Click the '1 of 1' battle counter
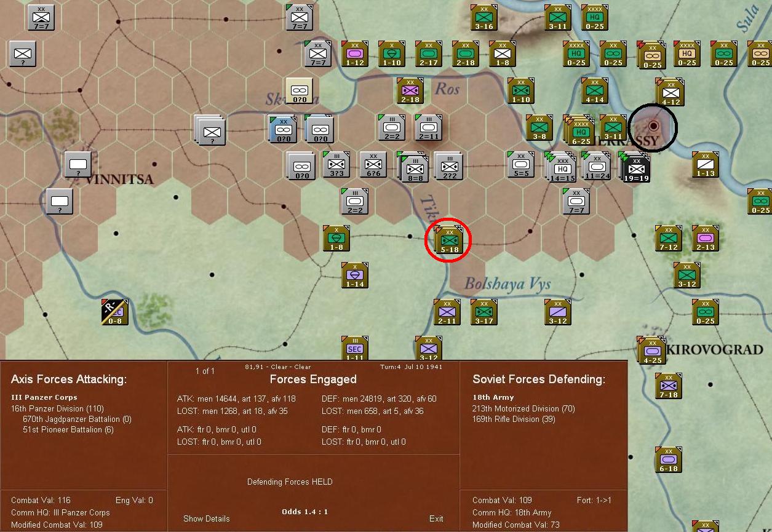The width and height of the screenshot is (772, 532). coord(205,371)
